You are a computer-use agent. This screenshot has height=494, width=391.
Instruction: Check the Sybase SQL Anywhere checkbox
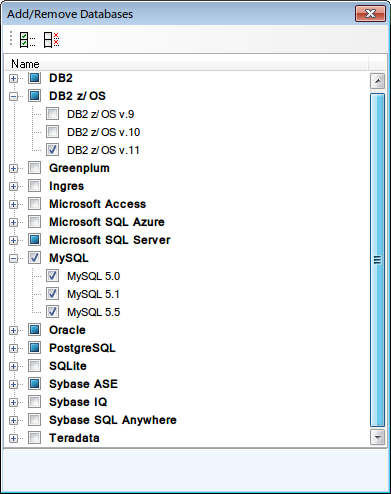(x=34, y=420)
